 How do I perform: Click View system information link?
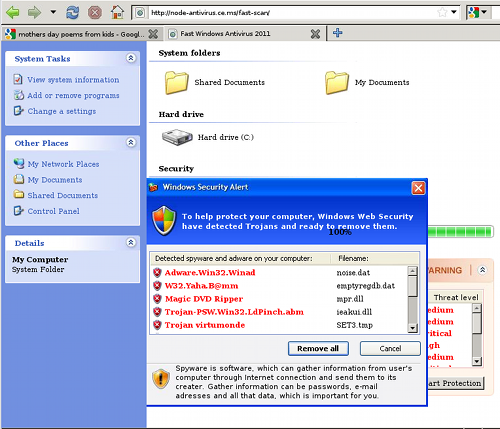[x=73, y=80]
